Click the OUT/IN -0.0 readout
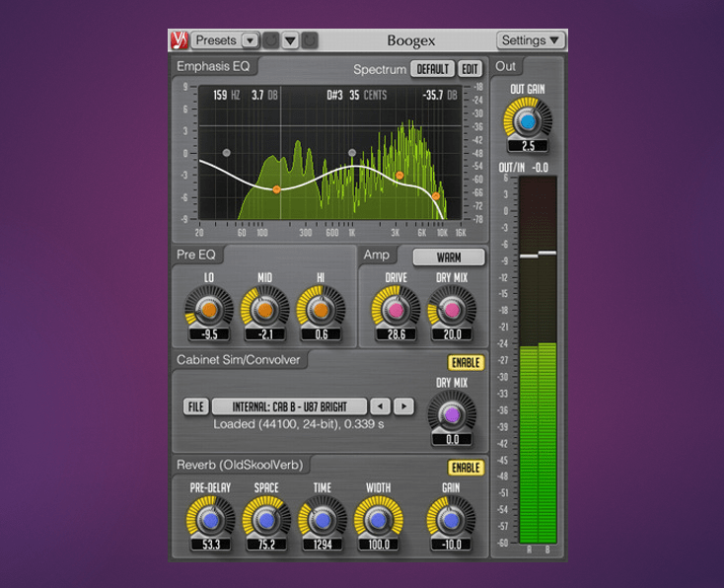 tap(523, 167)
